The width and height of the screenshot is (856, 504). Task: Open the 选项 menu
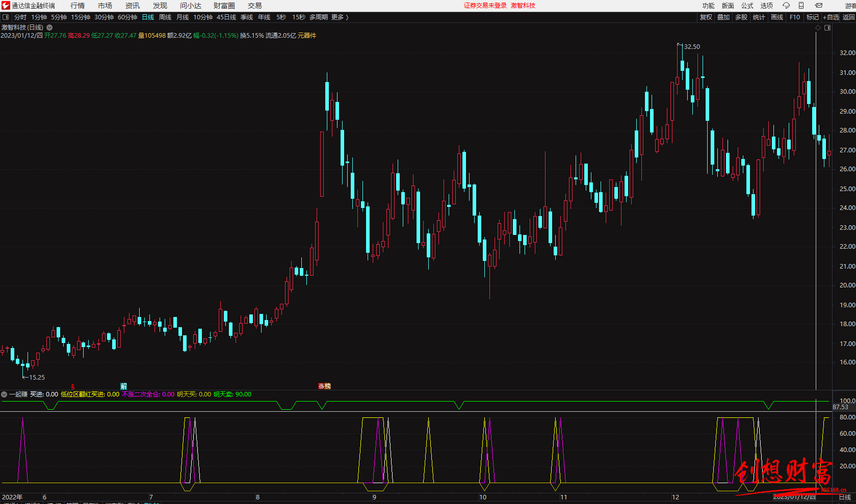coord(767,6)
